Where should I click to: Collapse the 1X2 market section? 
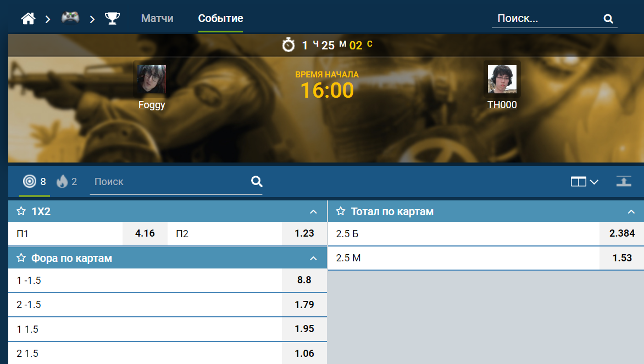point(313,212)
